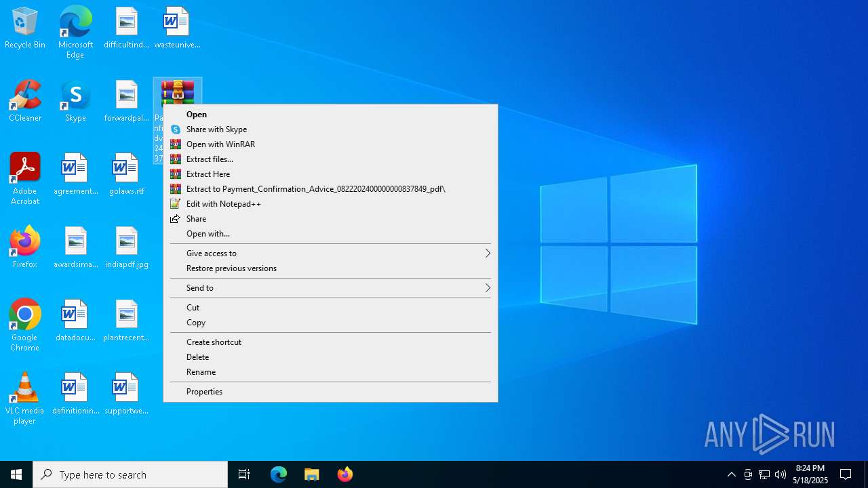Choose Cut from context menu
The image size is (868, 488).
point(330,308)
